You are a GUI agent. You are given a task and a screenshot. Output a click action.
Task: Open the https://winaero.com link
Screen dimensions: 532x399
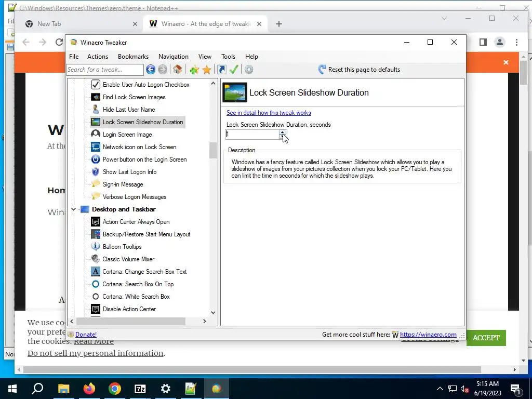coord(428,335)
